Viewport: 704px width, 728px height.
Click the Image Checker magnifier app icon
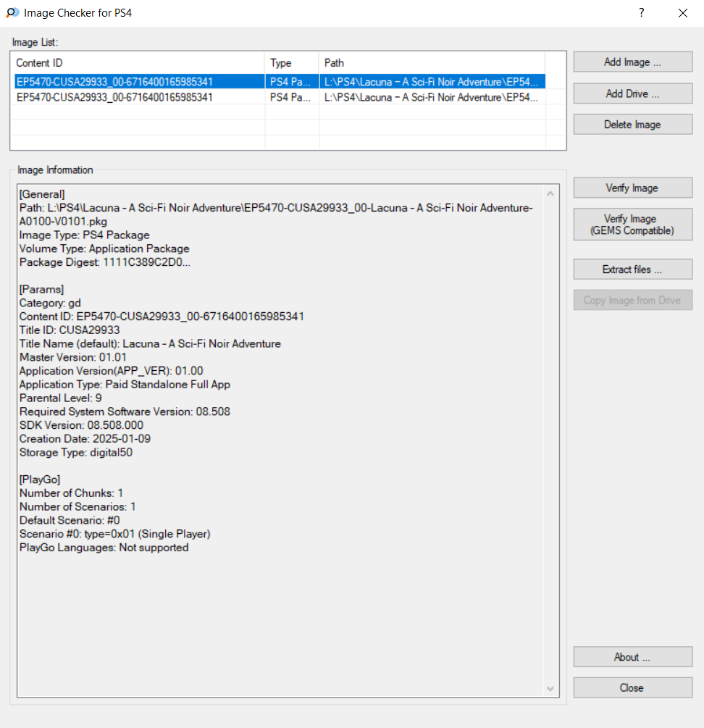[x=12, y=12]
